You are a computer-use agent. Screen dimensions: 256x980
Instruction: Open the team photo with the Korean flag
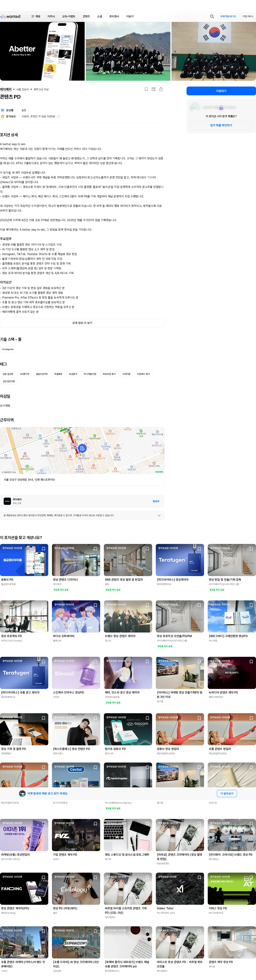(214, 51)
